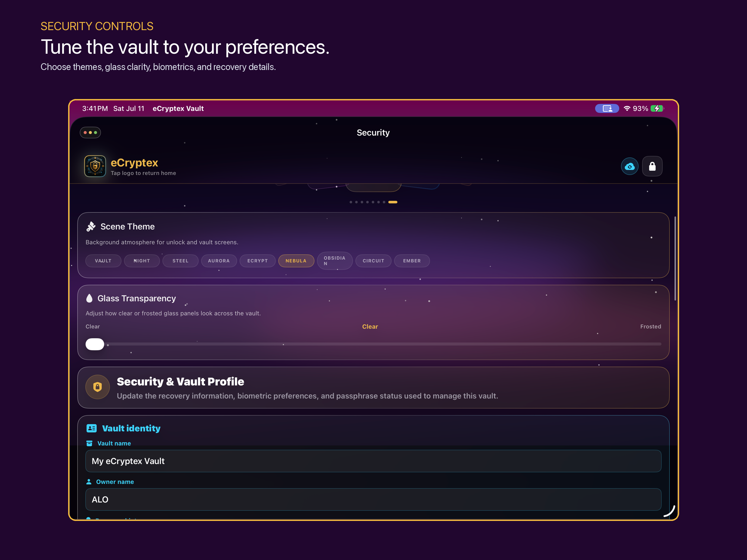
Task: Click the Glass Transparency droplet icon
Action: point(89,298)
